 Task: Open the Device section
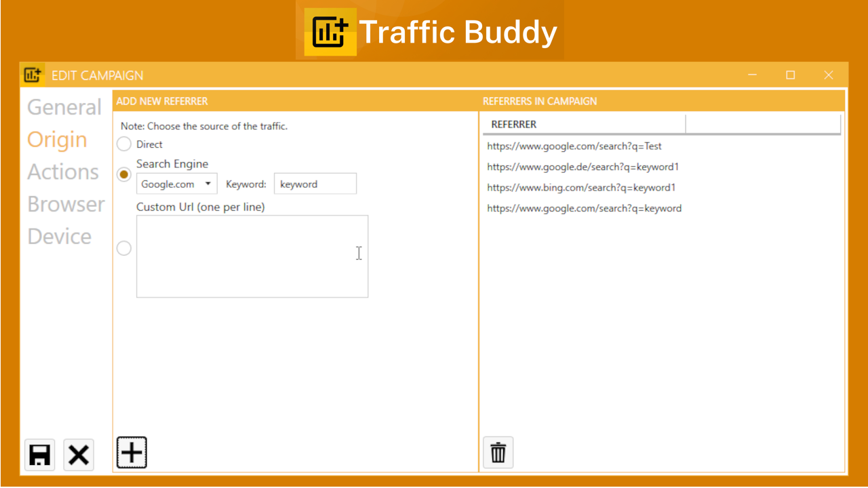(x=59, y=236)
